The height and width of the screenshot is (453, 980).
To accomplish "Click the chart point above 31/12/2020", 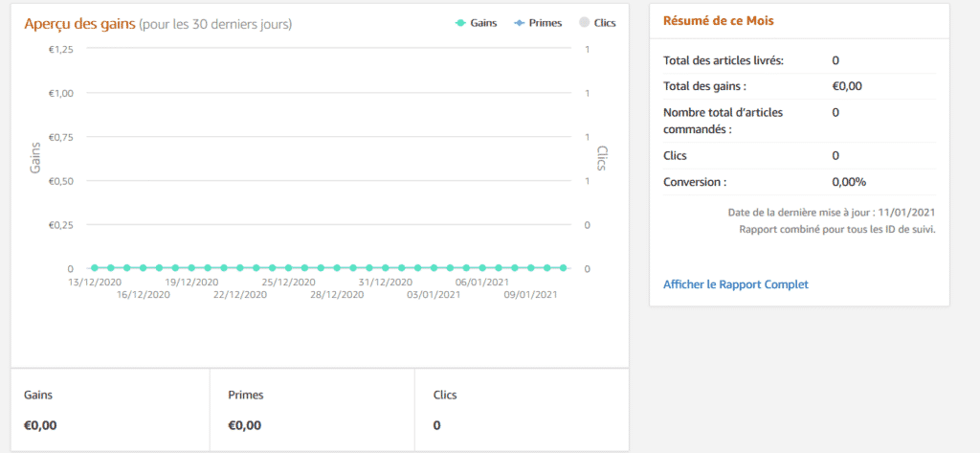I will point(386,268).
